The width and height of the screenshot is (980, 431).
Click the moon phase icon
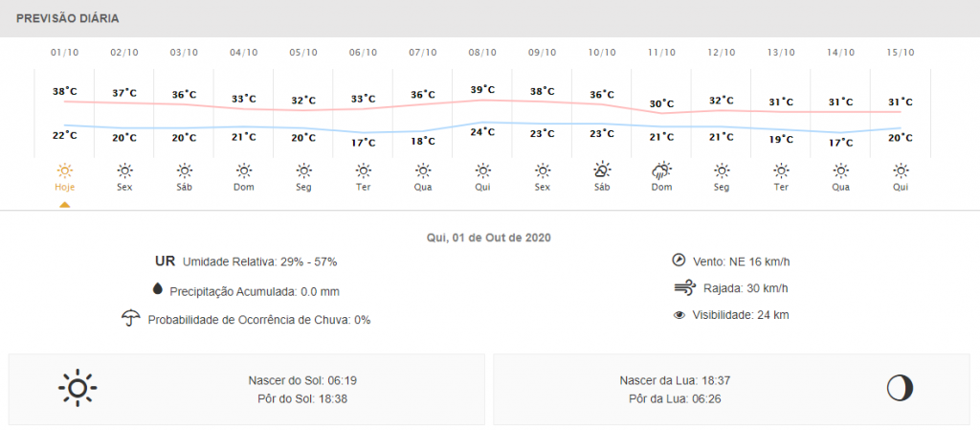tap(900, 387)
